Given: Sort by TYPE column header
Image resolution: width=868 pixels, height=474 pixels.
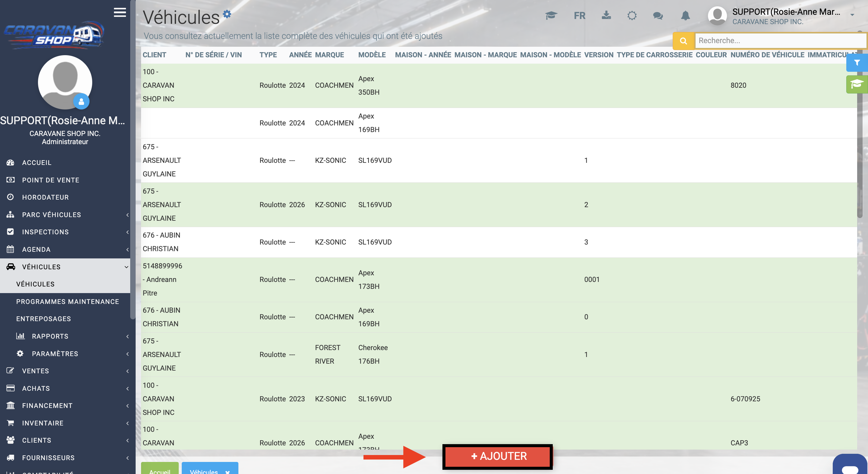Looking at the screenshot, I should click(x=268, y=55).
